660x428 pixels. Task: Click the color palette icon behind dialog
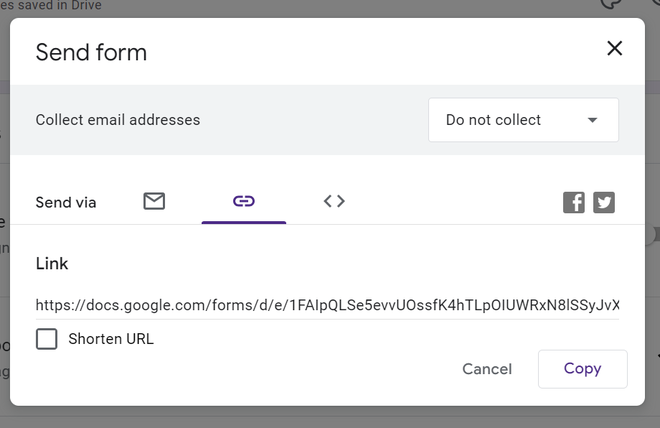tap(612, 4)
